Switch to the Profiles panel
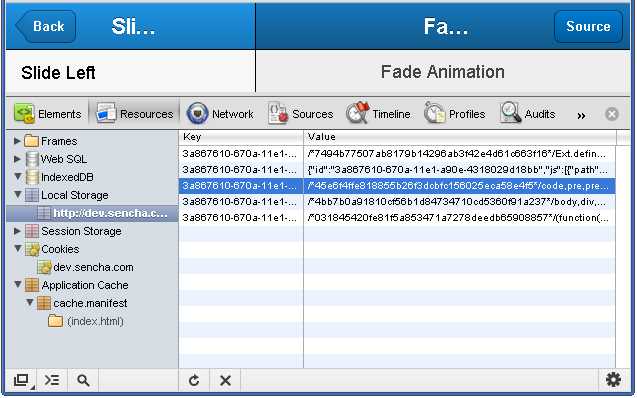The height and width of the screenshot is (398, 637). point(455,114)
